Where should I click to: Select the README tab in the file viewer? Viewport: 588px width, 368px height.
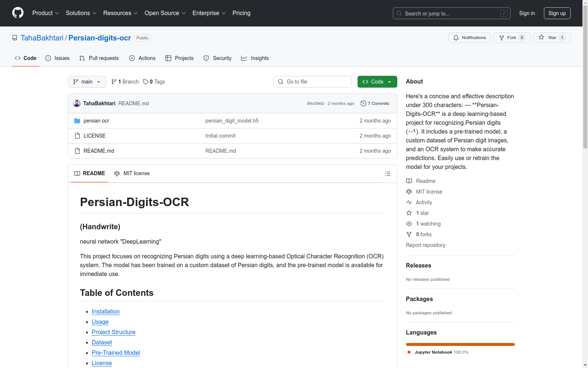click(90, 173)
